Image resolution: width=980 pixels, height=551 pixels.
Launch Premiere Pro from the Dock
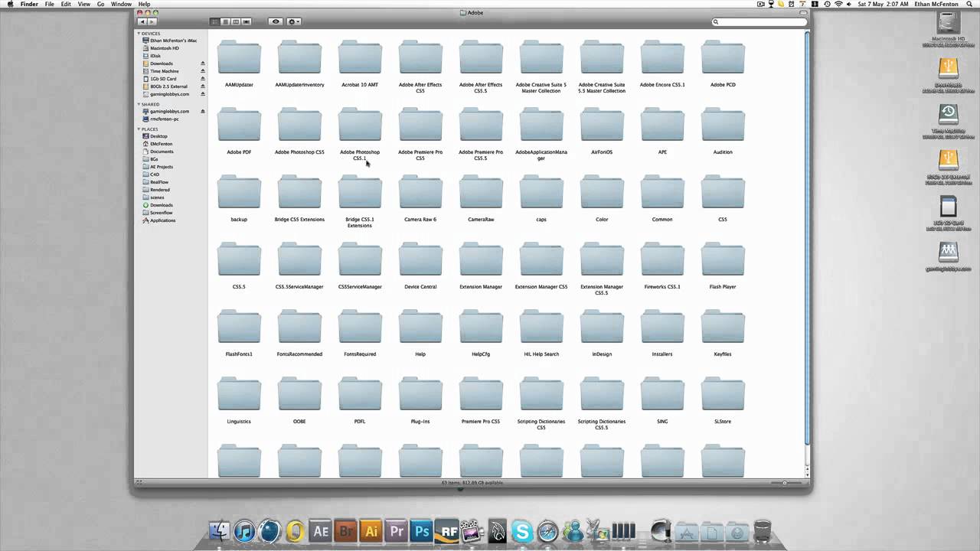click(397, 530)
